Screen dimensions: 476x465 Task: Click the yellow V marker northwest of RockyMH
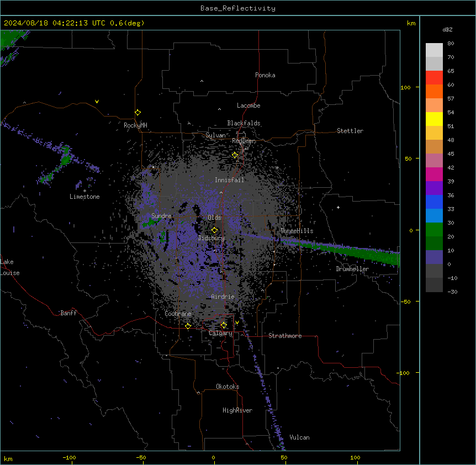(x=97, y=102)
